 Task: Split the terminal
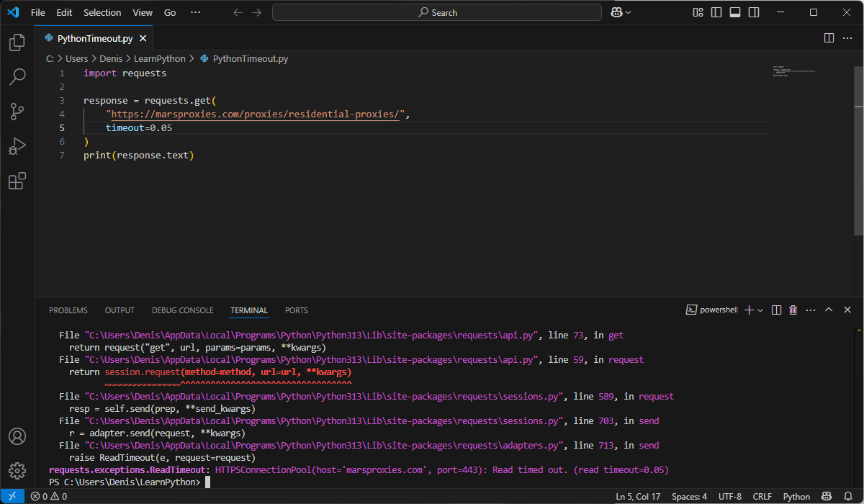tap(776, 310)
